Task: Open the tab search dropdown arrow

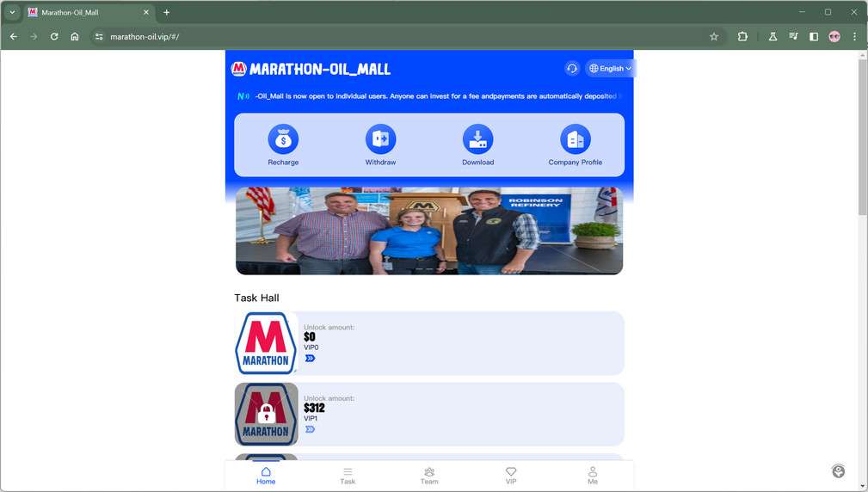Action: point(12,12)
